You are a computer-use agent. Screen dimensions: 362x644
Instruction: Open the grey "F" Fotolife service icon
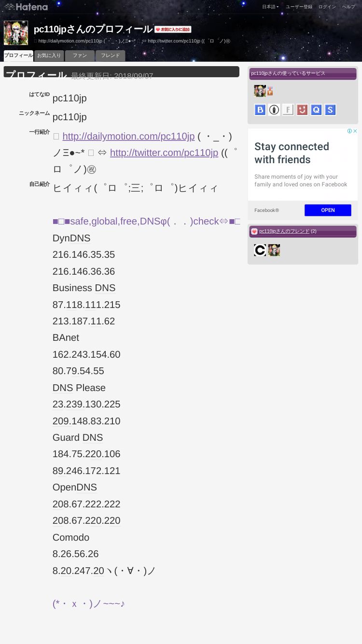tap(288, 110)
